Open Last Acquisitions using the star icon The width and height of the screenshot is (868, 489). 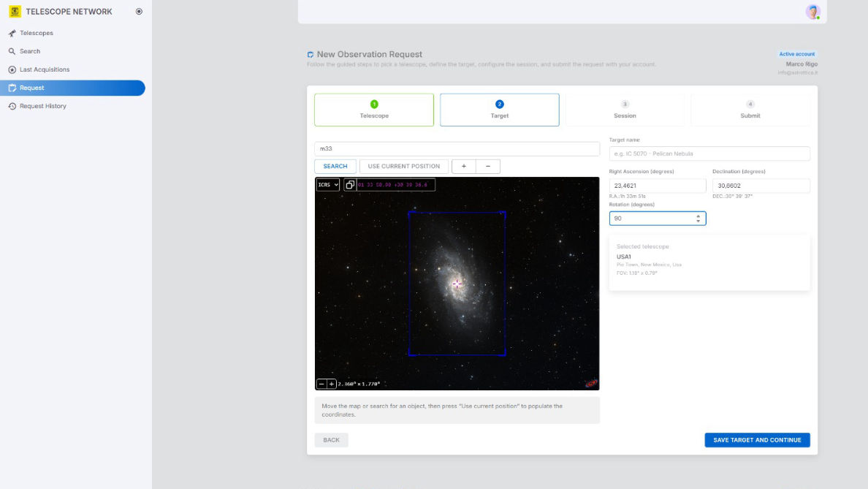(11, 69)
